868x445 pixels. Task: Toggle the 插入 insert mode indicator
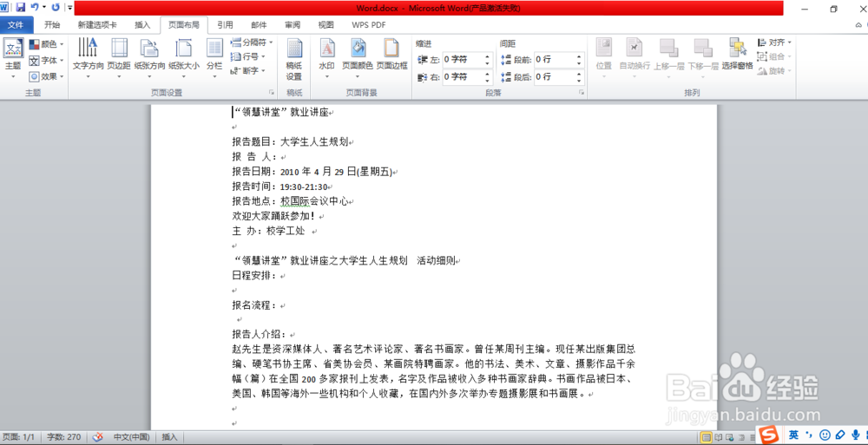coord(169,437)
